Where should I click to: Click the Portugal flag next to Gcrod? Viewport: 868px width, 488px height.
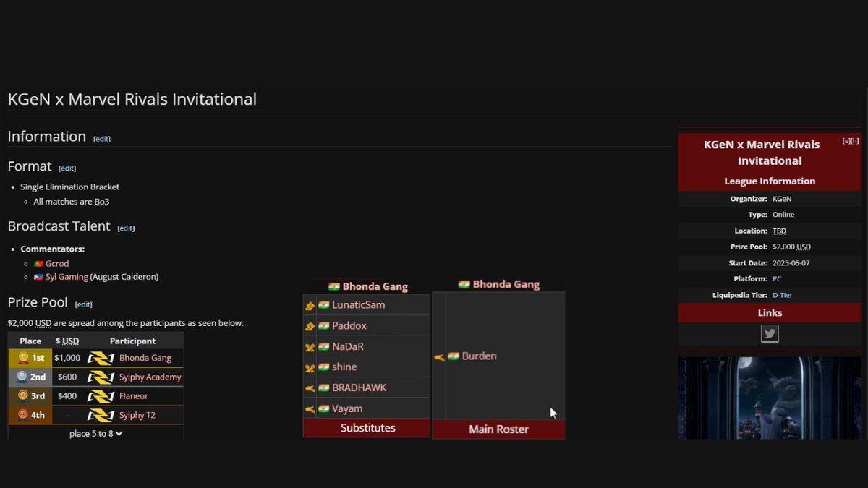click(38, 264)
